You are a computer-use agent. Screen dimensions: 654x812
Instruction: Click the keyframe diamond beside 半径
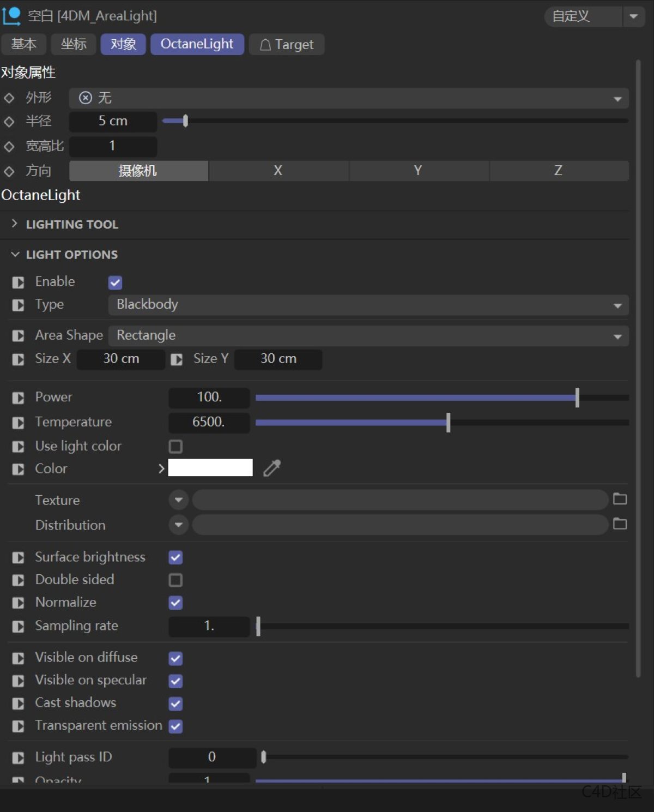pyautogui.click(x=9, y=122)
